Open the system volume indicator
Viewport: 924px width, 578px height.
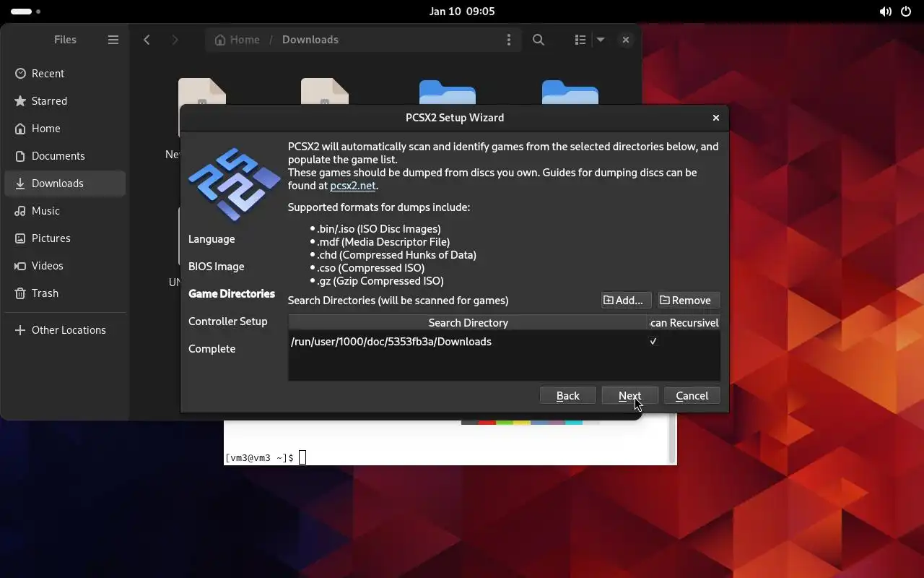point(885,12)
